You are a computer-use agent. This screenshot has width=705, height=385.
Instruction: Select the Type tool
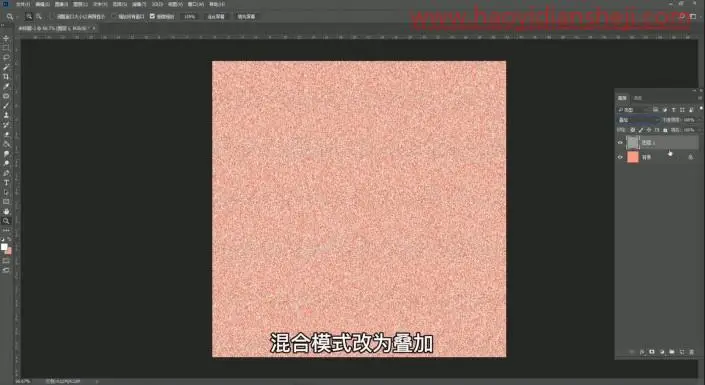click(6, 183)
